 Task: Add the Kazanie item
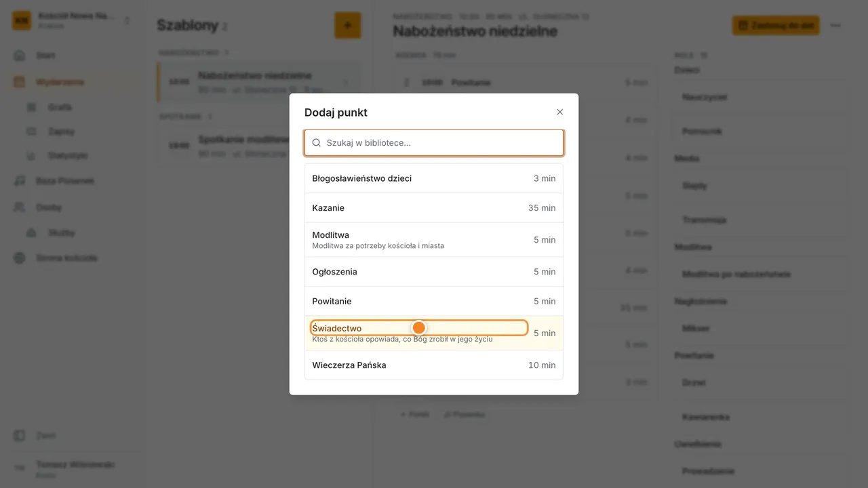tap(434, 208)
